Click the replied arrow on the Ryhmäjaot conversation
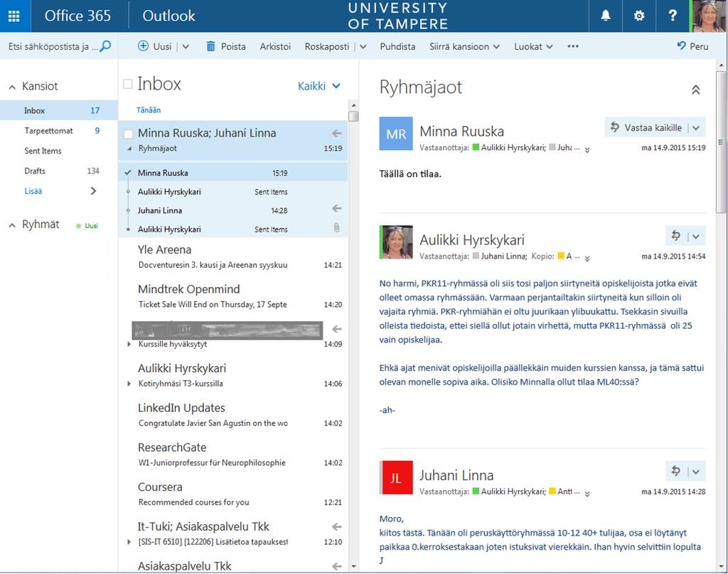 click(x=337, y=133)
